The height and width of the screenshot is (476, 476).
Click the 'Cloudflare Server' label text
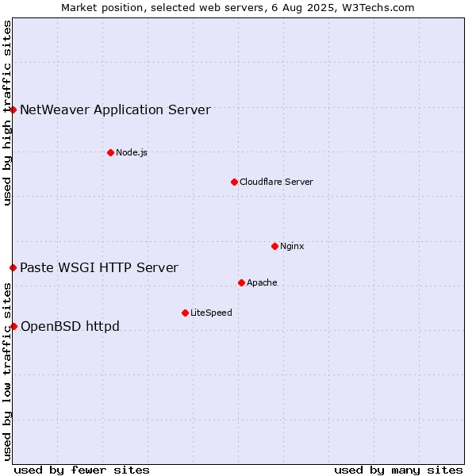pos(276,182)
